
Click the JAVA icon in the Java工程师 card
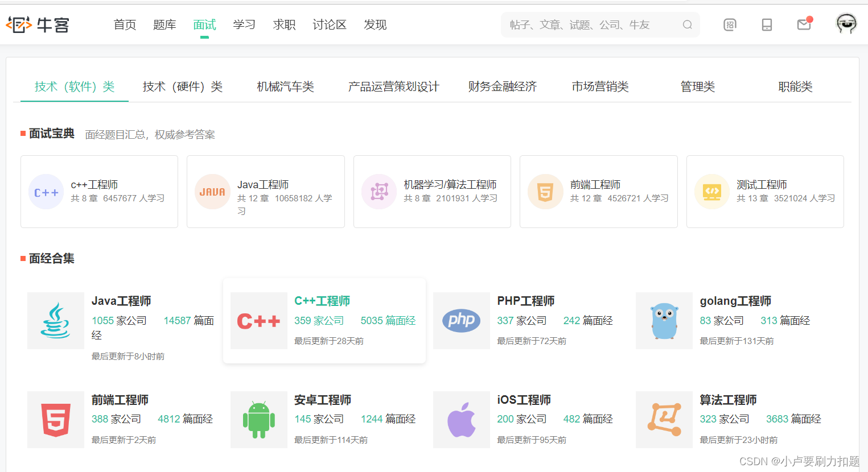click(212, 192)
